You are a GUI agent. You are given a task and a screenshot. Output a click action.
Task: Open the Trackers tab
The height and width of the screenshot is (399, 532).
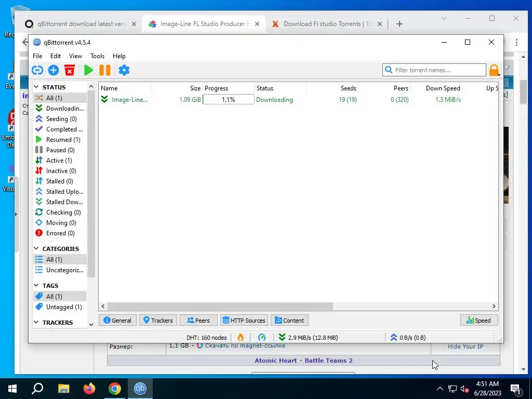(158, 320)
